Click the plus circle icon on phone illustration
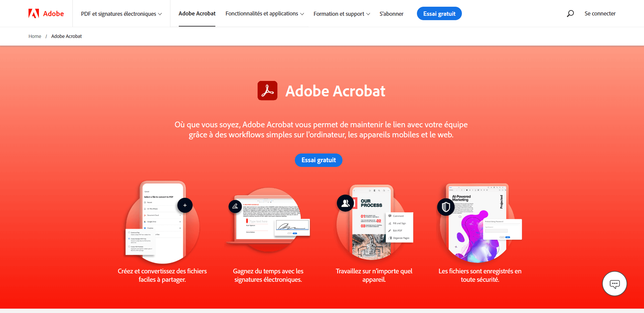644x313 pixels. [185, 205]
